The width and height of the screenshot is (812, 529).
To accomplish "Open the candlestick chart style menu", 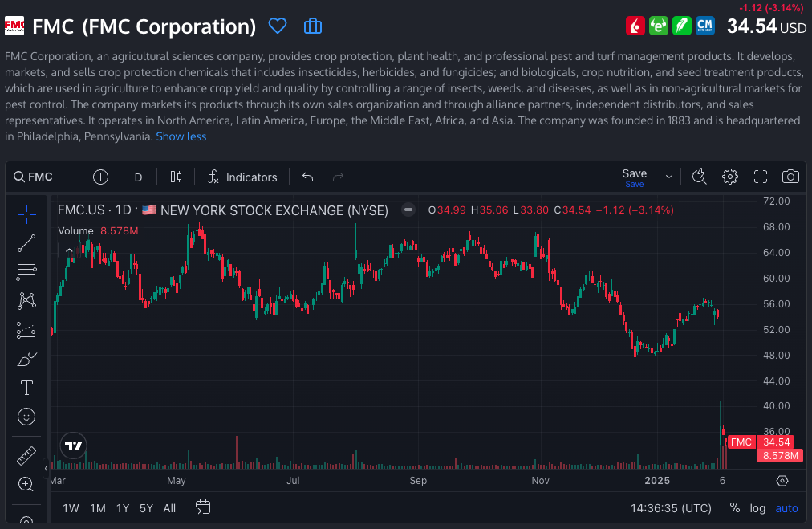I will click(176, 177).
